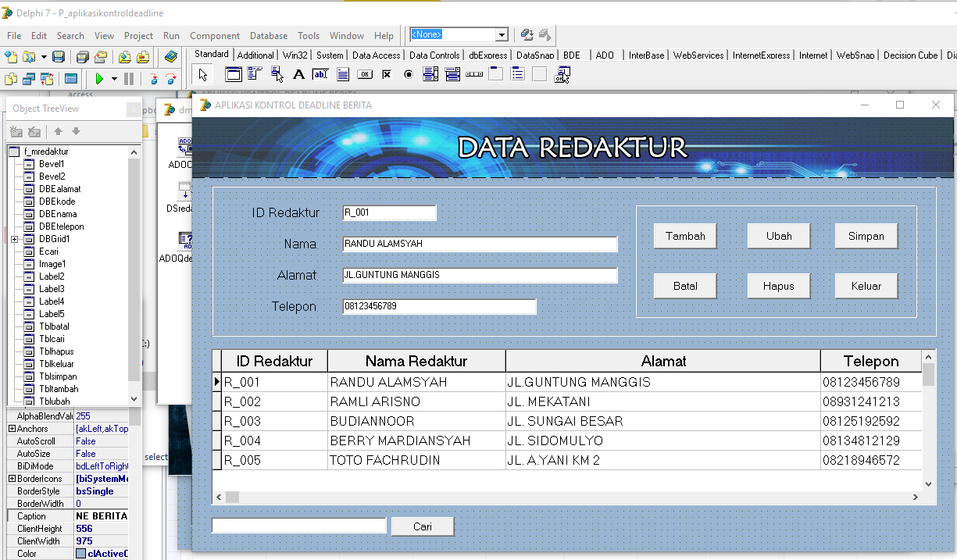The image size is (957, 560).
Task: Click the Open Project toolbar icon
Action: click(100, 57)
